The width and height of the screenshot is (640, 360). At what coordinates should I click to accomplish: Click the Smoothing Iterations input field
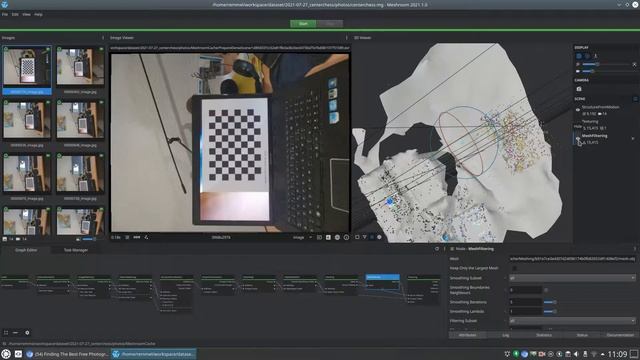(x=525, y=302)
